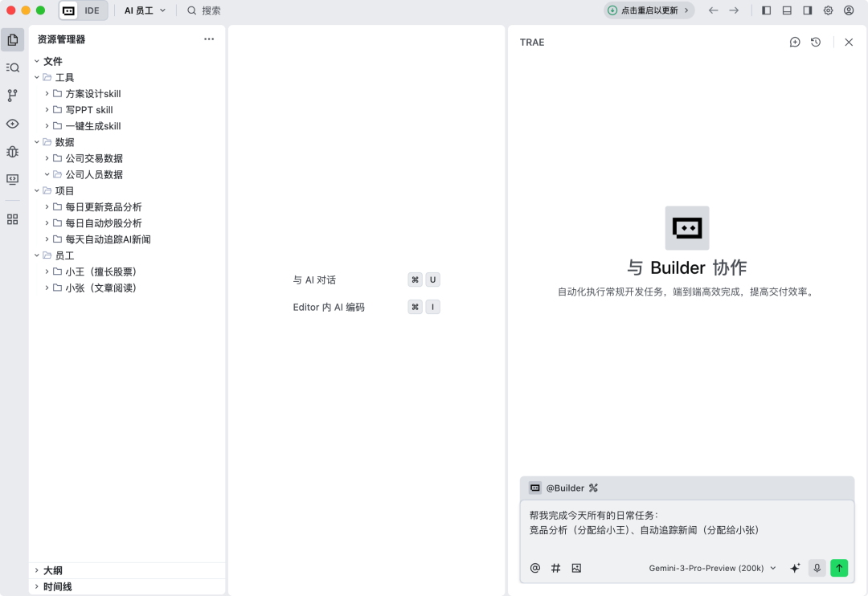This screenshot has height=596, width=868.
Task: Open chat history in the TRAE panel
Action: (x=816, y=42)
